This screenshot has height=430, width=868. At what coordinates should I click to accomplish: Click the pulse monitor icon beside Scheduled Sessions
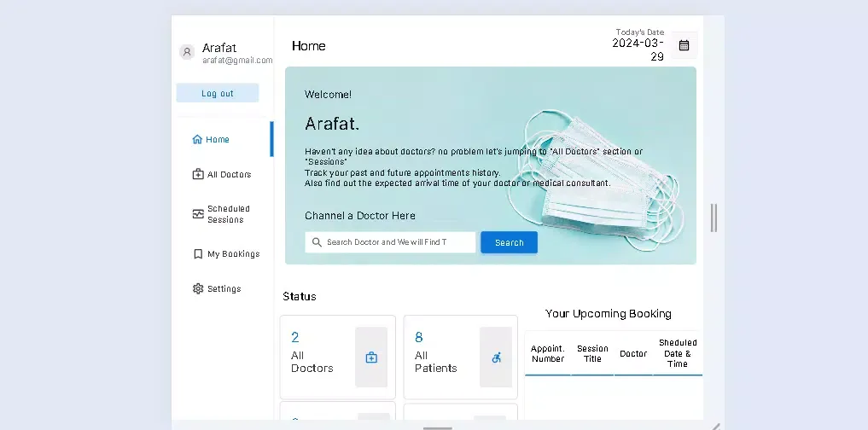coord(198,214)
